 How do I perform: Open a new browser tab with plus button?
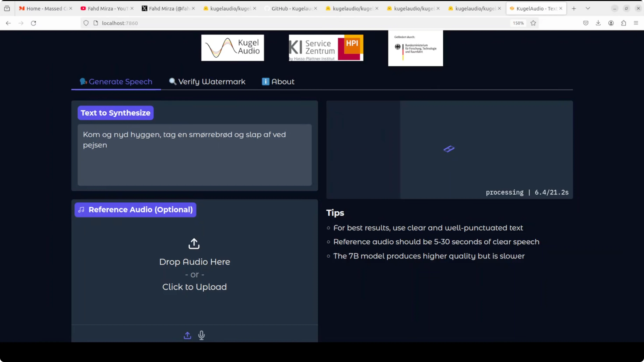[574, 8]
